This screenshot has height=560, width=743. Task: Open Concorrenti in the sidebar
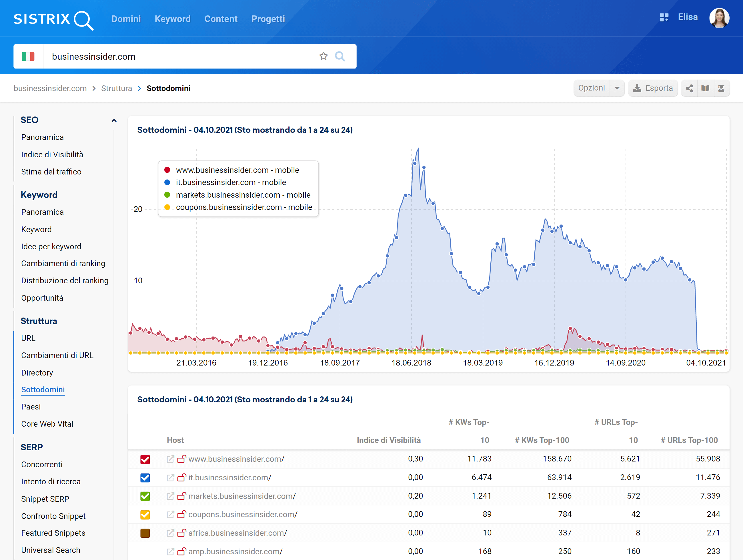[42, 464]
